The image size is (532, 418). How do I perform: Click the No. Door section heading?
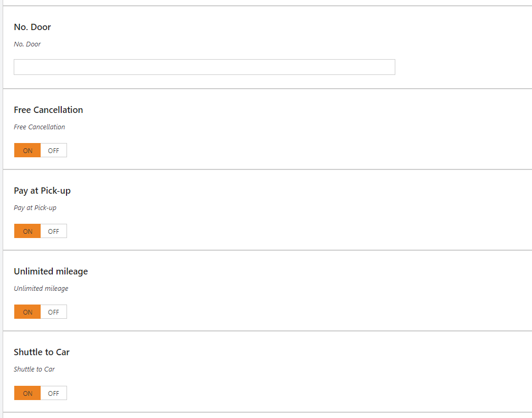coord(32,27)
